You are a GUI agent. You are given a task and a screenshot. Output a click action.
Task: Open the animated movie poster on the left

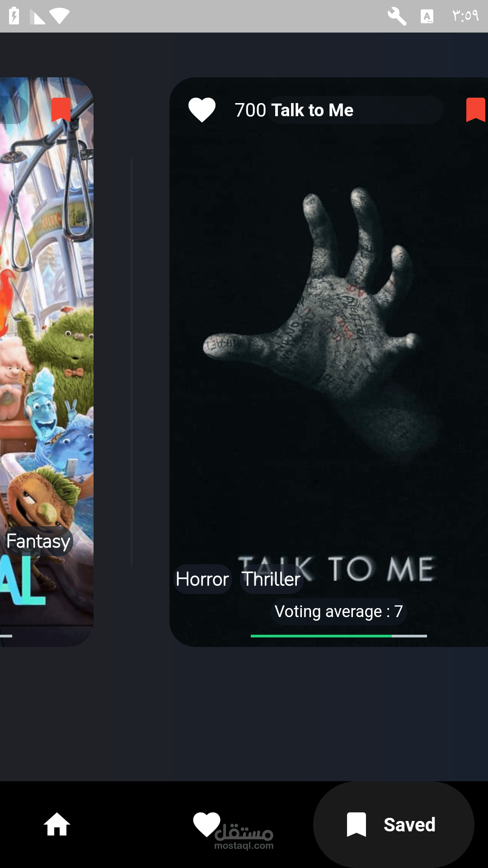47,362
